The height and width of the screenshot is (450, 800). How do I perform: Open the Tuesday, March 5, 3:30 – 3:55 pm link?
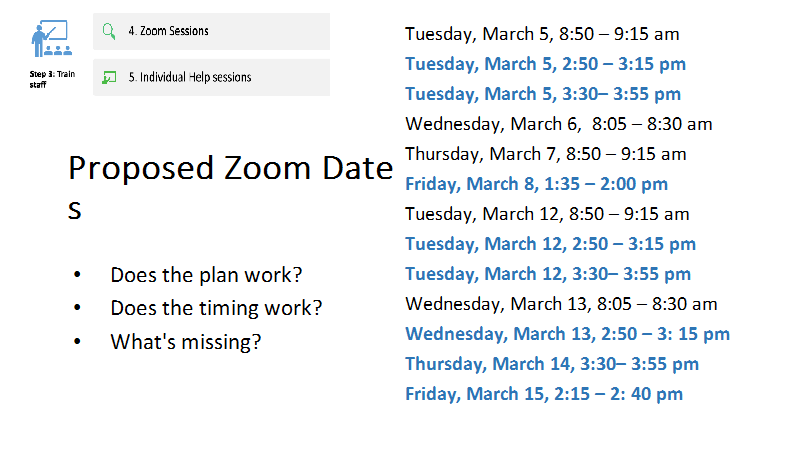coord(543,94)
